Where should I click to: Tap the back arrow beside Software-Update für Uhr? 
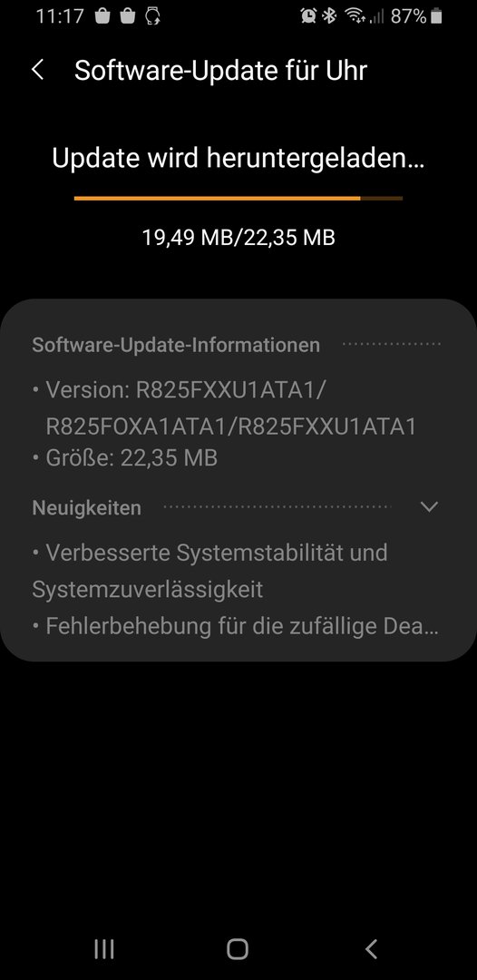click(37, 70)
